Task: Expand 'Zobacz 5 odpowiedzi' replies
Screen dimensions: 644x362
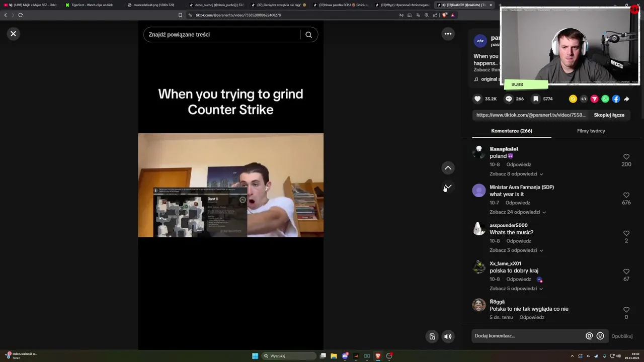Action: pyautogui.click(x=516, y=289)
